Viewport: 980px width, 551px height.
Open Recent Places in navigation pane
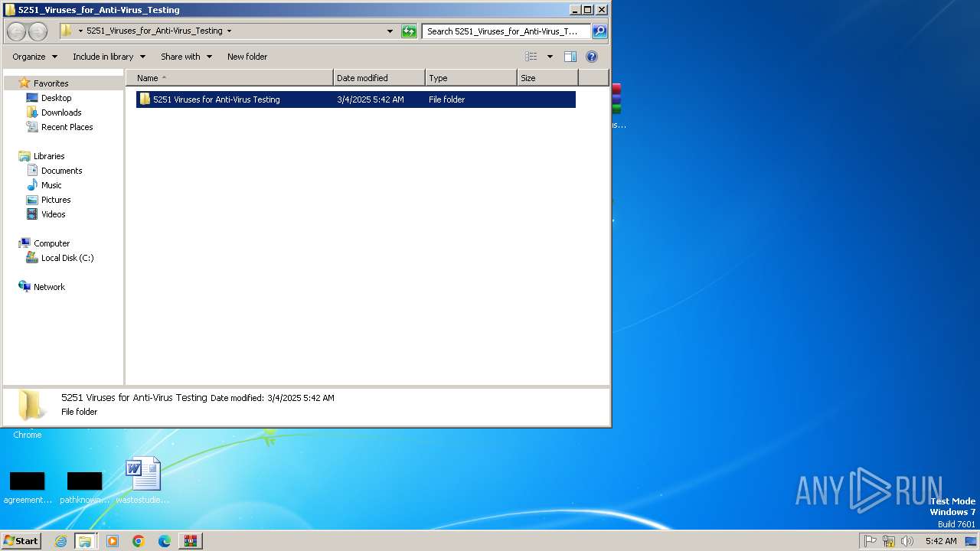pos(67,127)
